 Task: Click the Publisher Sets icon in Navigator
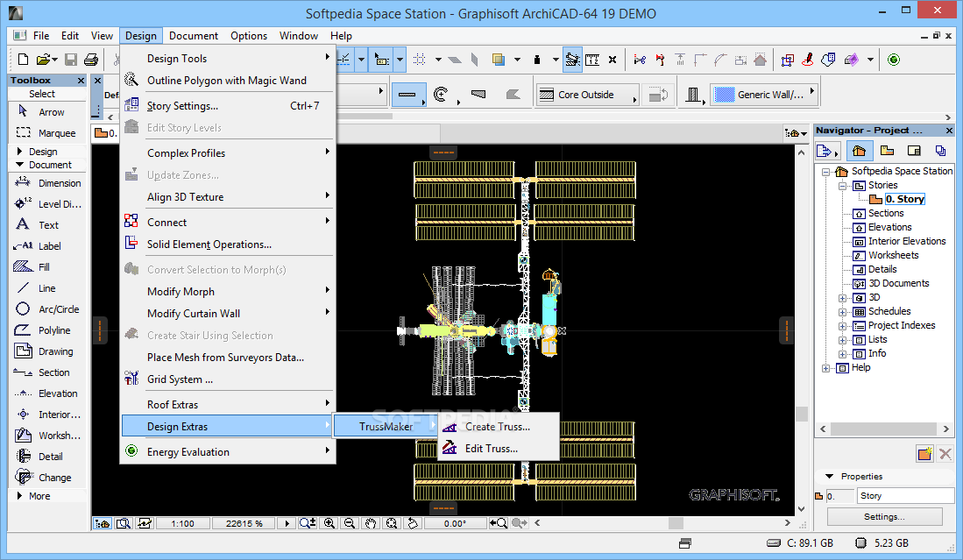click(x=940, y=151)
